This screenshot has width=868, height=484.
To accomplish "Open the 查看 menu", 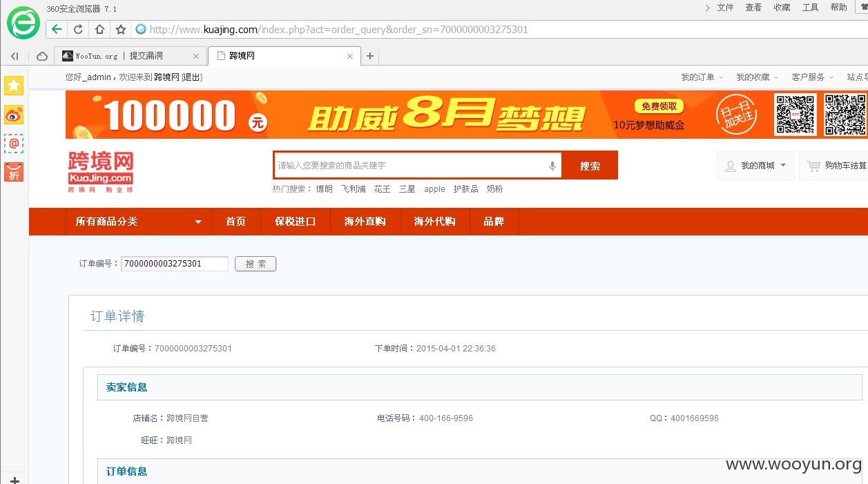I will click(753, 8).
